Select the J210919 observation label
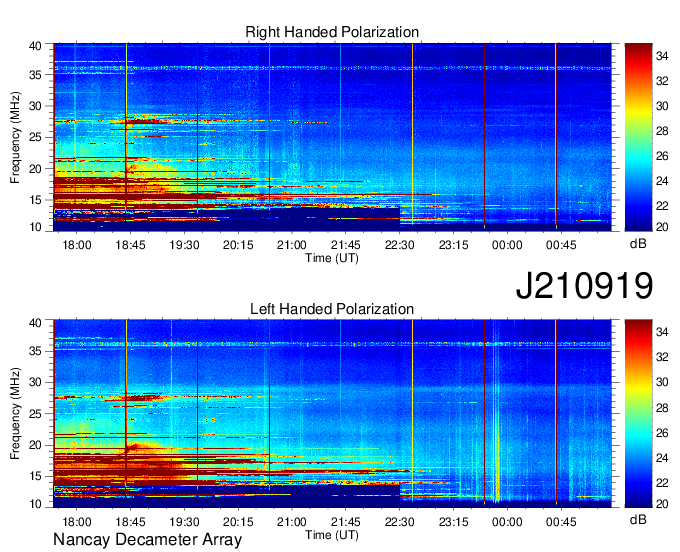Image resolution: width=680 pixels, height=552 pixels. pos(584,285)
